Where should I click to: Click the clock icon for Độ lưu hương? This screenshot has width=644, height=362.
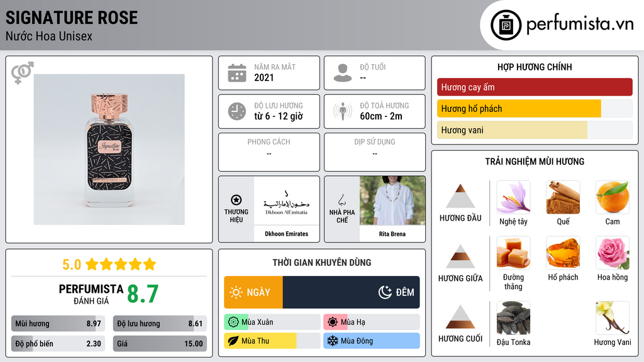click(x=237, y=111)
